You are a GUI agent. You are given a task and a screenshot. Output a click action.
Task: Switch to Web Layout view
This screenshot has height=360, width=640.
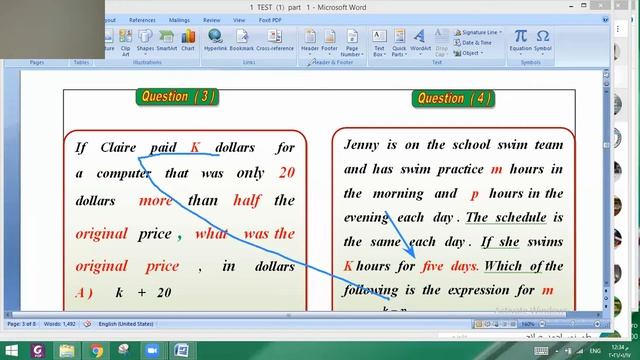496,324
